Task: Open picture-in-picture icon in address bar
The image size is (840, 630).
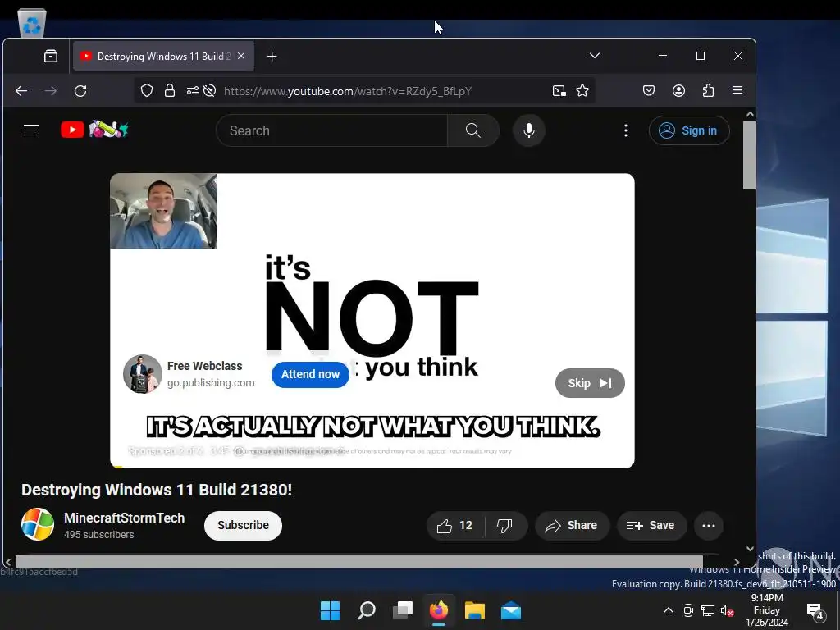Action: (559, 90)
